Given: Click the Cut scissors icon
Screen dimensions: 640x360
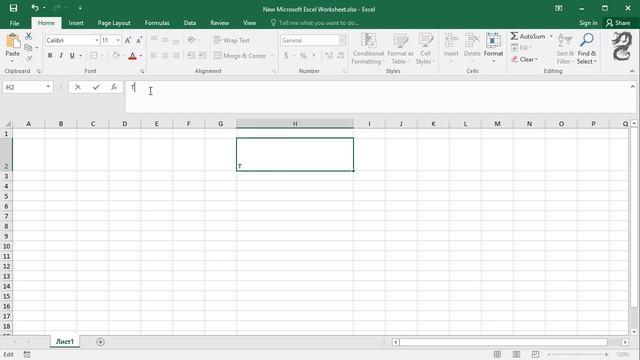Looking at the screenshot, I should coord(28,36).
